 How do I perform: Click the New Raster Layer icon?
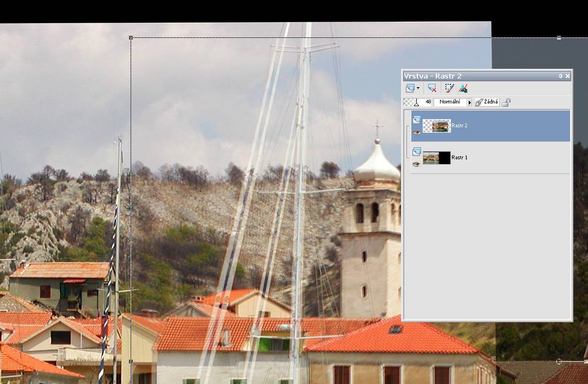pos(410,88)
